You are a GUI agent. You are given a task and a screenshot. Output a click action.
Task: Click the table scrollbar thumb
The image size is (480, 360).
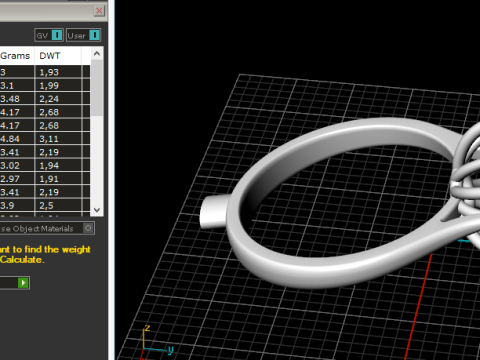click(x=97, y=88)
